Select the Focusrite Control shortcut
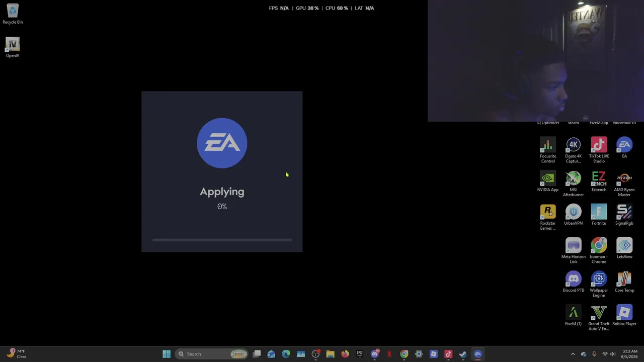This screenshot has height=362, width=644. (548, 150)
